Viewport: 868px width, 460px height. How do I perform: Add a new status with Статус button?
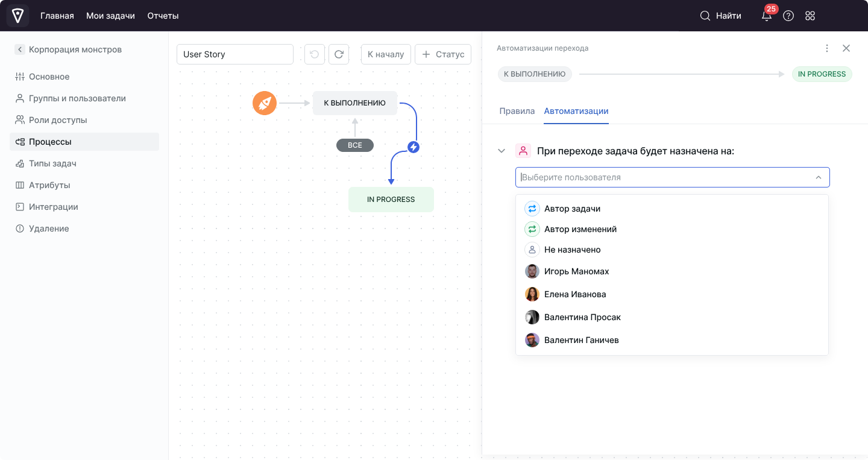pos(443,54)
